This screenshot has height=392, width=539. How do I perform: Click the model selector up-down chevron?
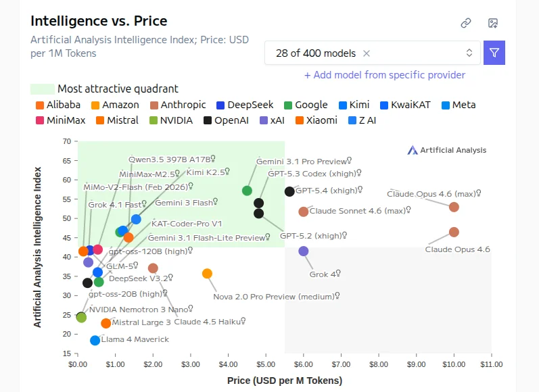pos(469,53)
